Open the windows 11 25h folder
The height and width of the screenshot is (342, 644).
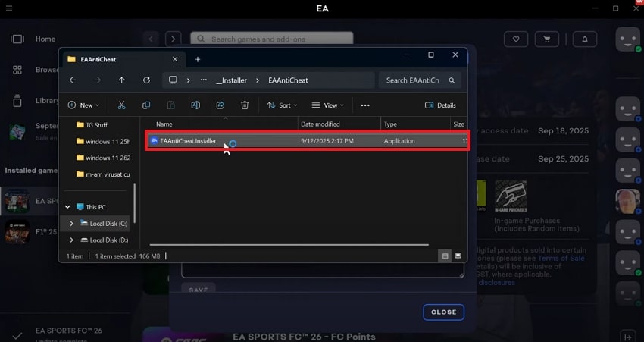coord(103,141)
